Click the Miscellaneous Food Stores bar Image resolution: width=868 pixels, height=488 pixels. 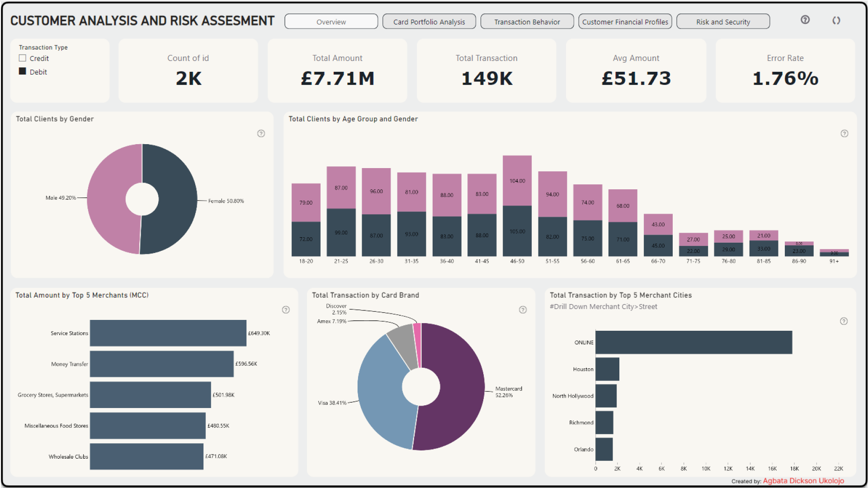pyautogui.click(x=148, y=426)
